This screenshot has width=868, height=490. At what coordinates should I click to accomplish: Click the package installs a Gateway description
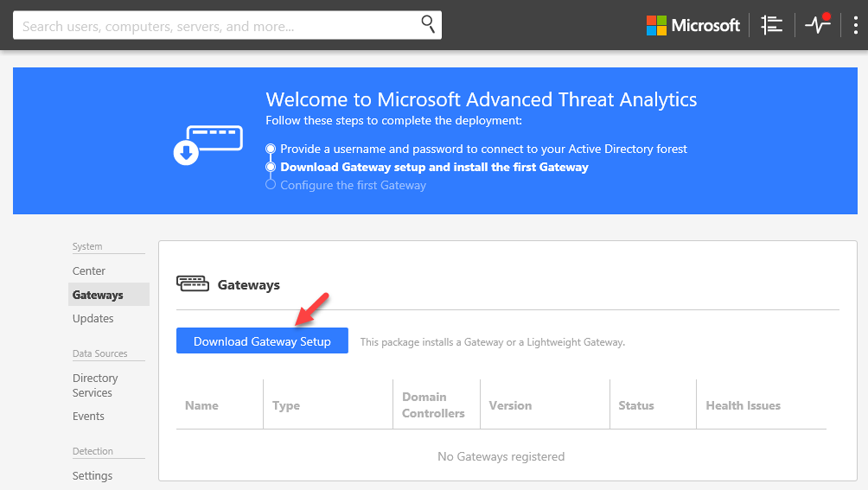[493, 342]
